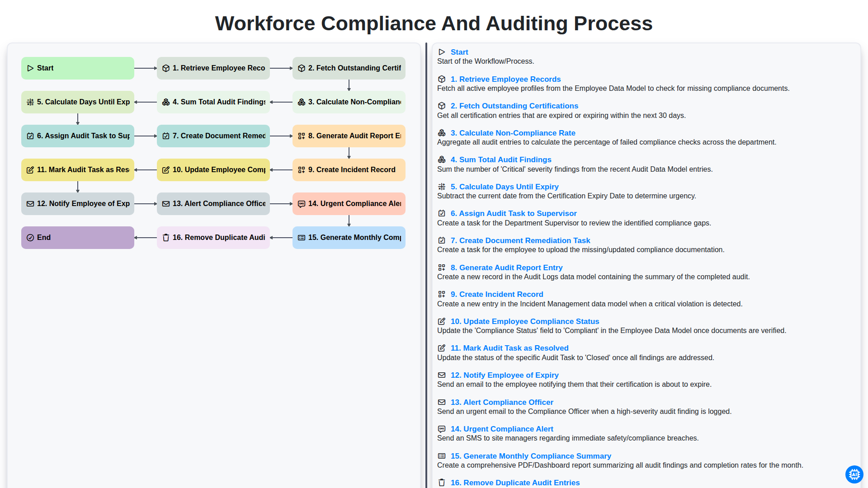Image resolution: width=868 pixels, height=488 pixels.
Task: Click play icon beside Start in list
Action: click(442, 52)
